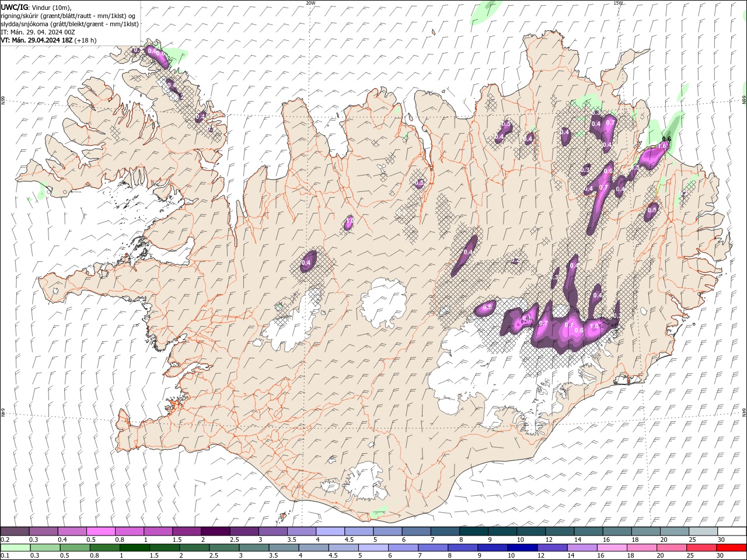Image resolution: width=747 pixels, height=560 pixels.
Task: Click the 'rigning/skúrir (grænt/blátt/rautt' description line
Action: click(69, 16)
